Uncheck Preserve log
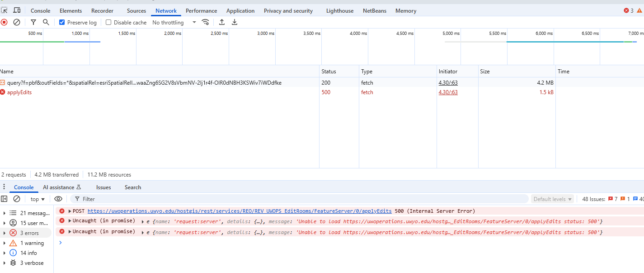Image resolution: width=644 pixels, height=273 pixels. pos(62,22)
